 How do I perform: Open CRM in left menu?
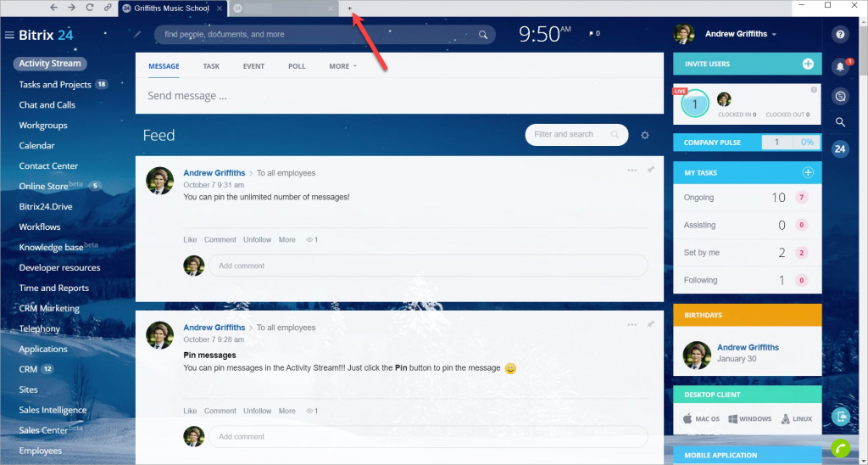(x=28, y=369)
